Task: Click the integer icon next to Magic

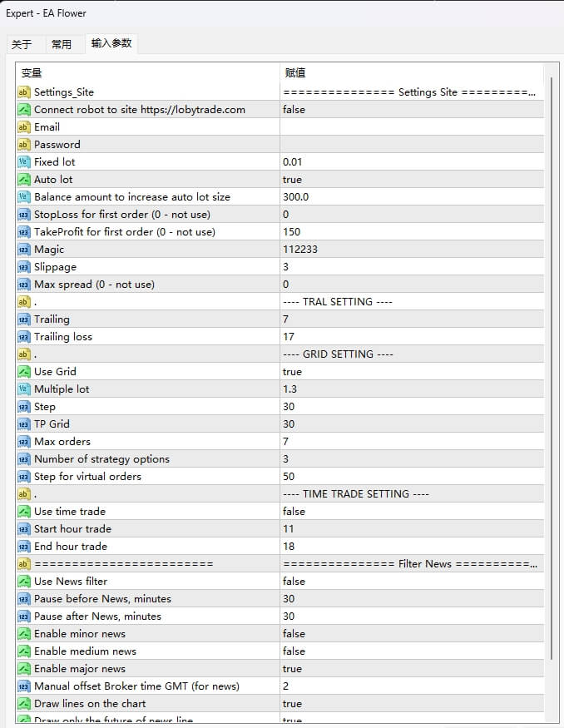Action: tap(23, 250)
